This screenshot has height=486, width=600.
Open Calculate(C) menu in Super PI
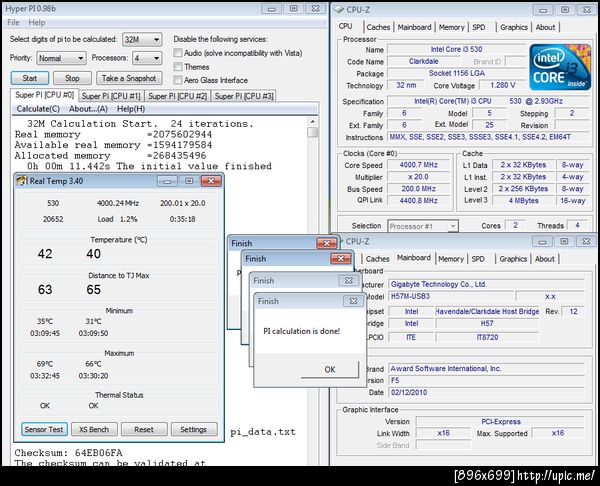[38, 109]
